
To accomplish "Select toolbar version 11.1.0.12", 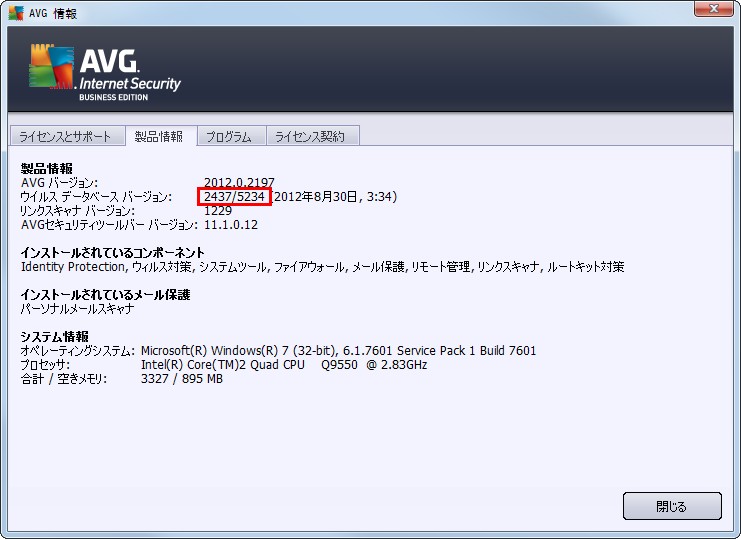I will [231, 224].
